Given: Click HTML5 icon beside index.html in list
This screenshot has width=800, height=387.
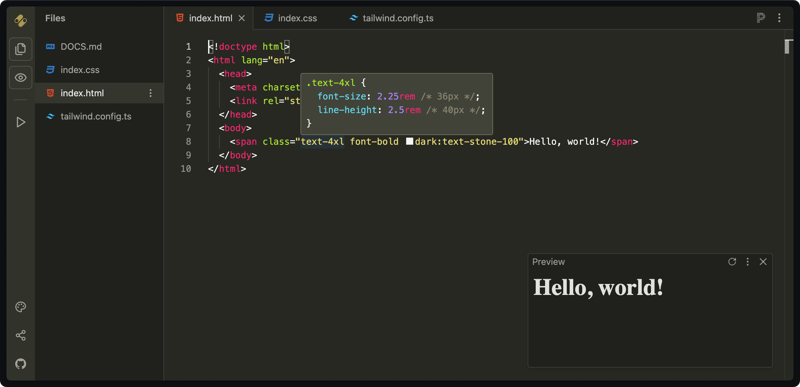Looking at the screenshot, I should pyautogui.click(x=50, y=93).
